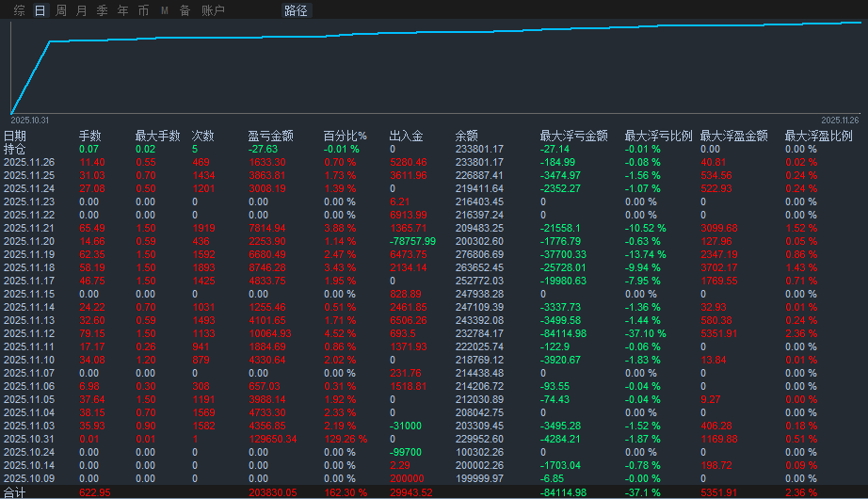Click the 129.26 % percentage value
The height and width of the screenshot is (499, 868).
346,439
